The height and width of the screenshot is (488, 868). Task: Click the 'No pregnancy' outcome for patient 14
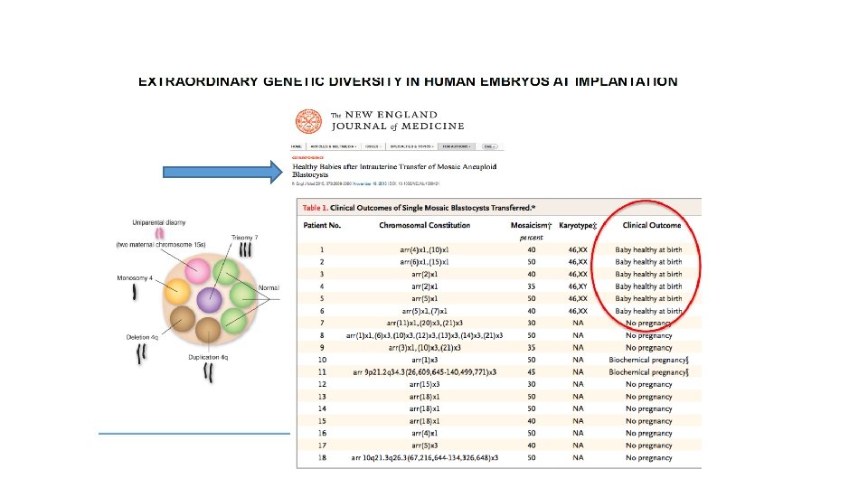click(x=649, y=408)
